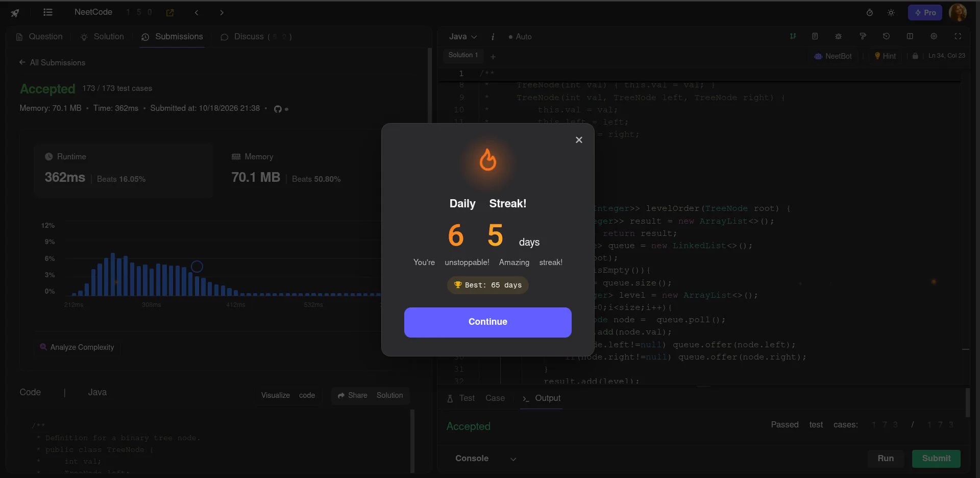This screenshot has height=478, width=980.
Task: Open the external link icon next to NeetCode 150
Action: (170, 13)
